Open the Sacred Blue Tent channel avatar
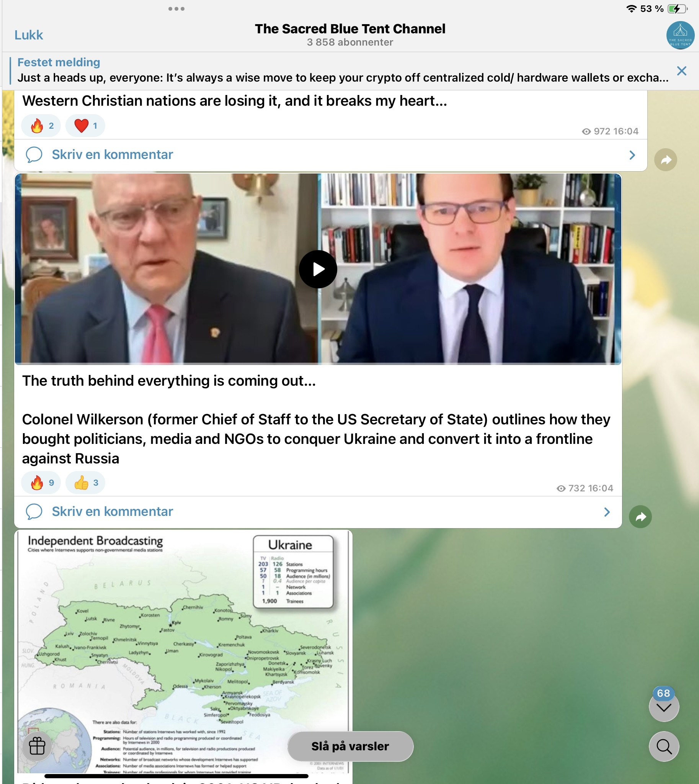 coord(680,35)
